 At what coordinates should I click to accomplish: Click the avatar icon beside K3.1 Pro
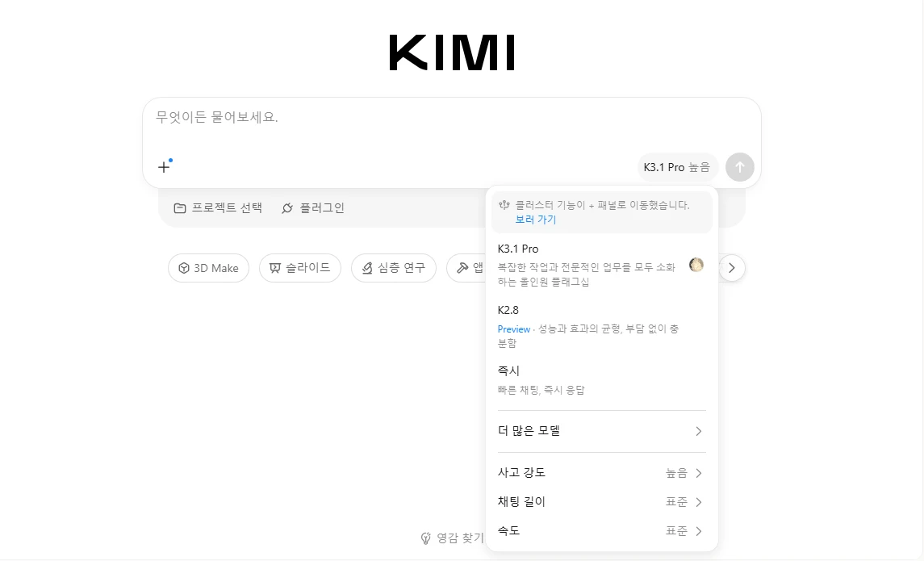(696, 265)
